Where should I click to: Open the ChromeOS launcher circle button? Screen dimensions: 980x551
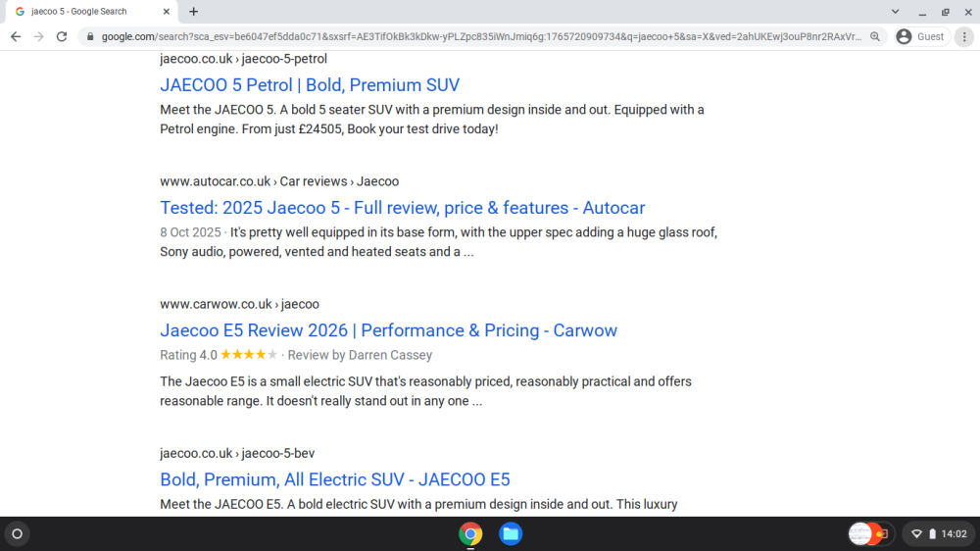click(x=18, y=534)
